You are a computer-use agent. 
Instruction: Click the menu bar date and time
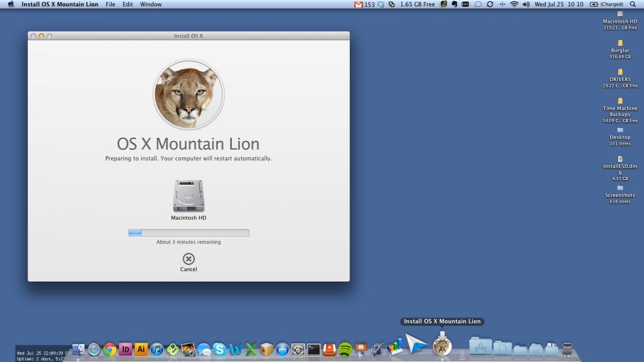(x=559, y=4)
